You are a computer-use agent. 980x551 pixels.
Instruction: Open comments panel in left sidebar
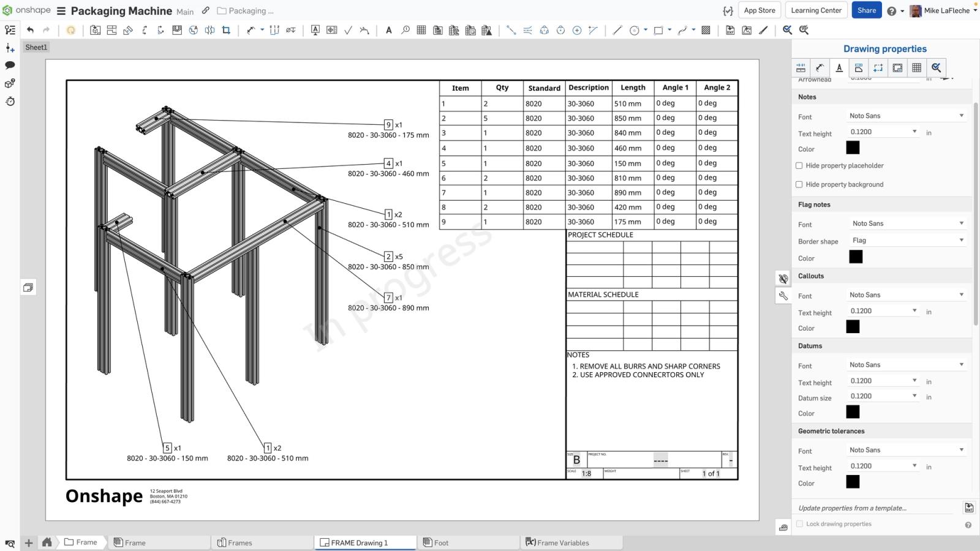point(10,65)
